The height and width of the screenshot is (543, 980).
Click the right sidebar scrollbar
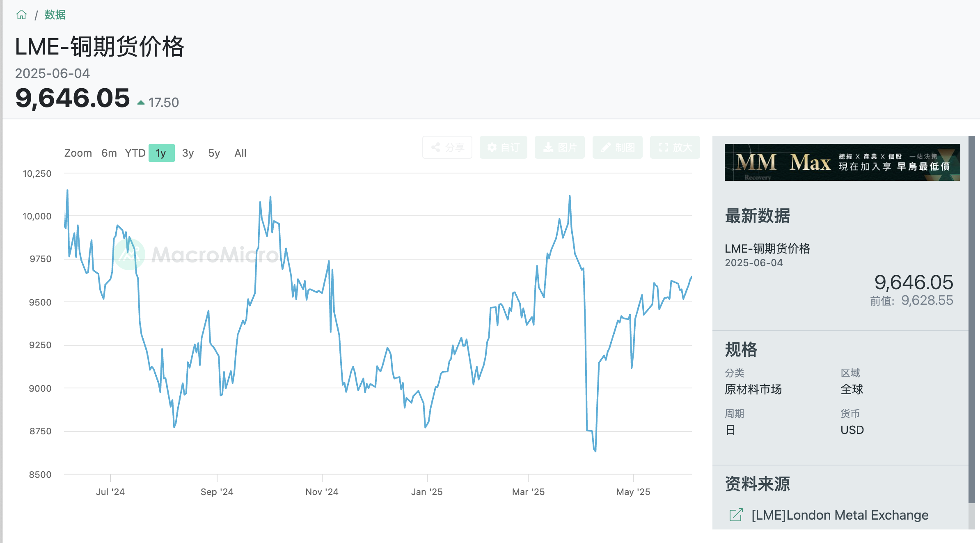[971, 320]
